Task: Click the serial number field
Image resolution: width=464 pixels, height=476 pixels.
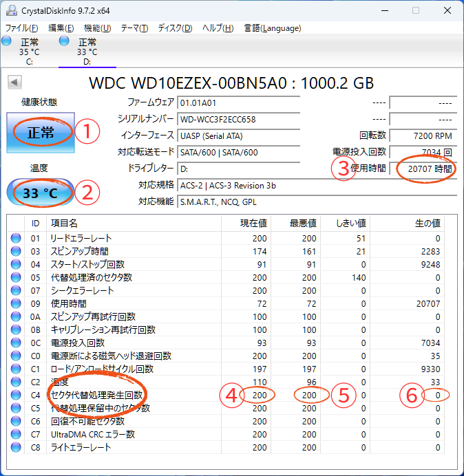Action: point(238,119)
